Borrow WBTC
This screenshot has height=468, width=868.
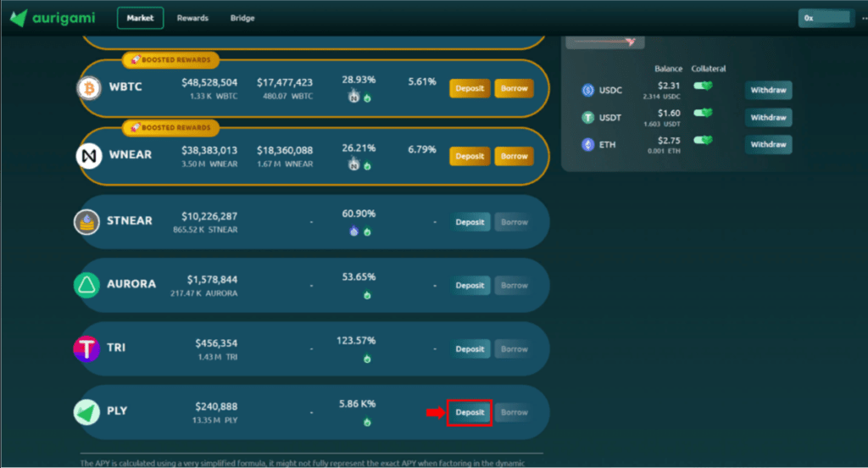click(x=515, y=88)
